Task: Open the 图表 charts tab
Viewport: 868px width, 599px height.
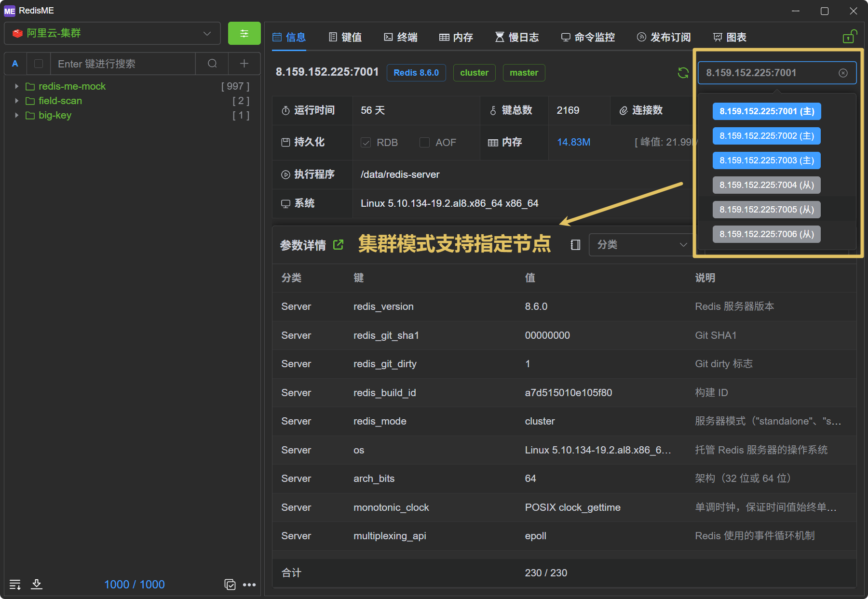Action: click(730, 37)
